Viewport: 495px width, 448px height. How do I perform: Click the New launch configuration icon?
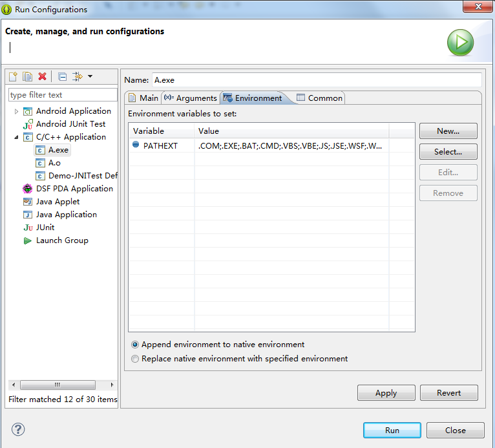[x=14, y=76]
